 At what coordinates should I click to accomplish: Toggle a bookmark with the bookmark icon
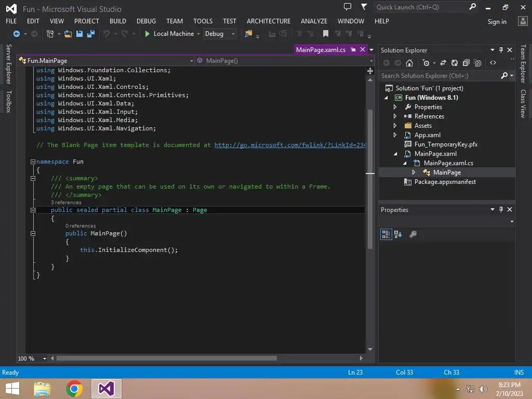click(x=325, y=34)
